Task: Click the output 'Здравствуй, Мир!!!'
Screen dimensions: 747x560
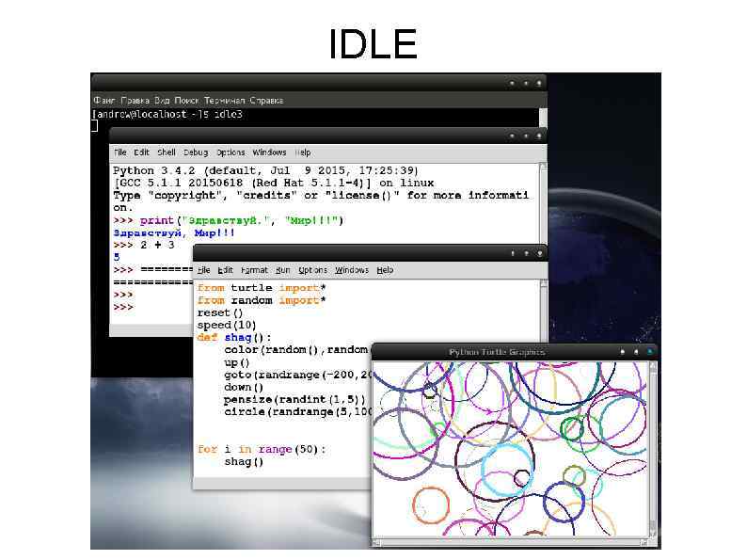Action: 174,233
